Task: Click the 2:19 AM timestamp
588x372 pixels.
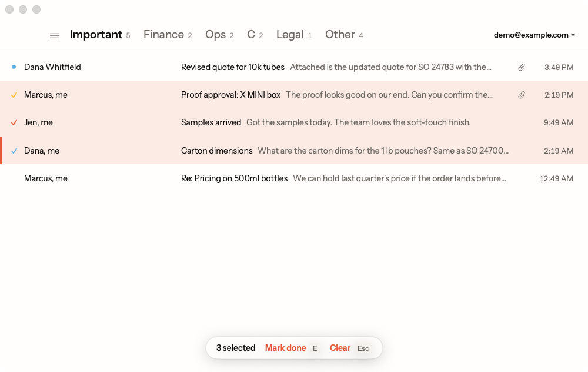Action: point(559,151)
